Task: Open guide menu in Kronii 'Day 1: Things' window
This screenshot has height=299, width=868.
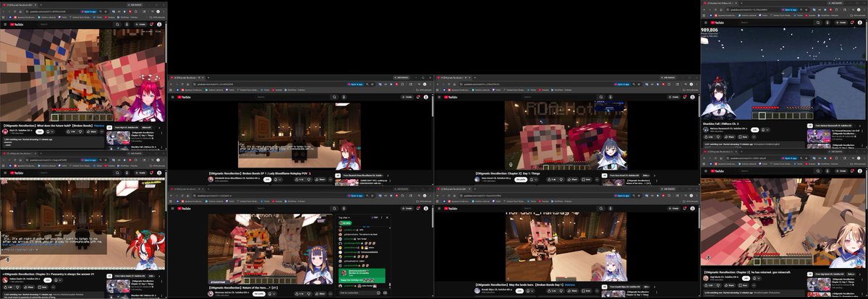Action: tap(439, 97)
